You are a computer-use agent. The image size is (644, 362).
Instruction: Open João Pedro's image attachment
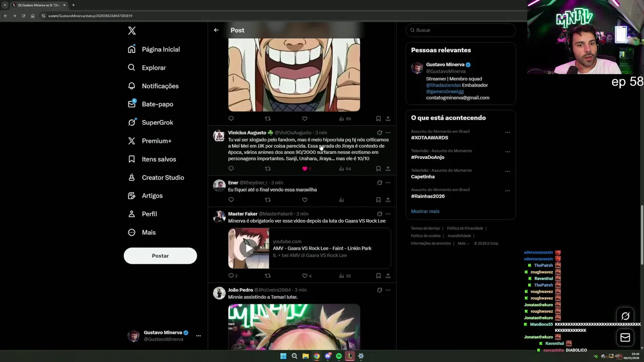(294, 327)
